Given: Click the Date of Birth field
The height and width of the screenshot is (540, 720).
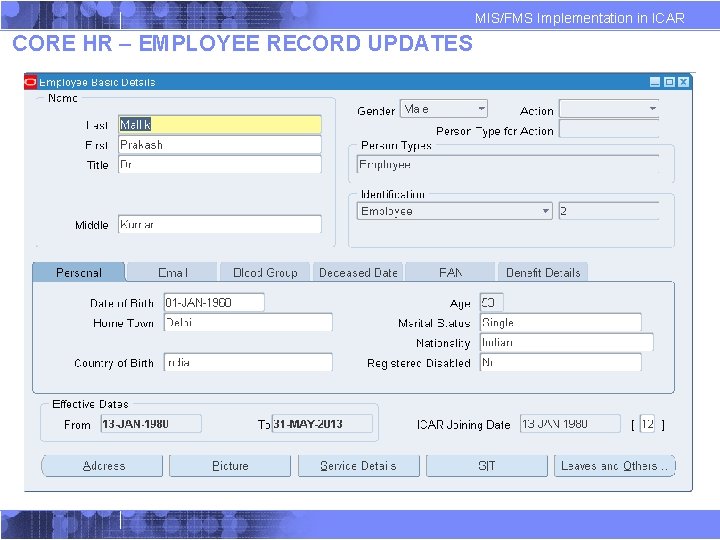Looking at the screenshot, I should click(214, 303).
